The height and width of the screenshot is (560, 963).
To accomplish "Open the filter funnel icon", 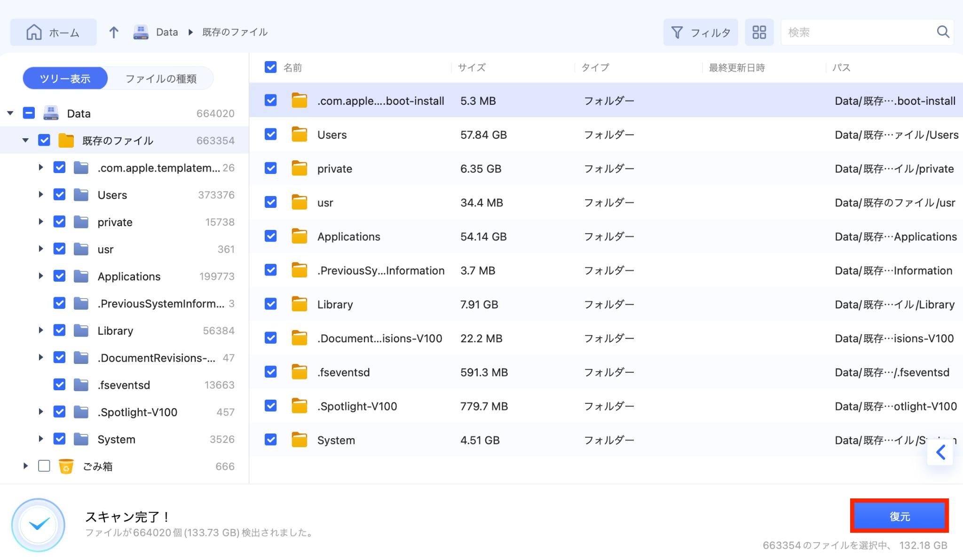I will click(677, 32).
